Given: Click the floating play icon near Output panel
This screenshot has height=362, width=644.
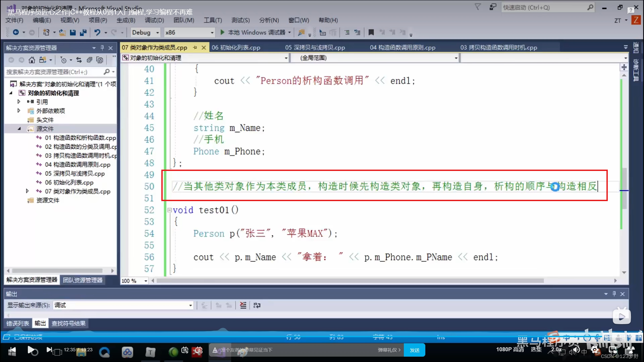Looking at the screenshot, I should [622, 316].
